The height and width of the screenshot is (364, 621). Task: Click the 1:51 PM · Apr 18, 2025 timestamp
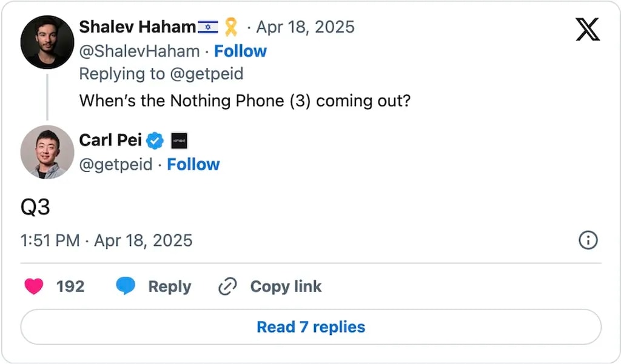click(x=106, y=240)
